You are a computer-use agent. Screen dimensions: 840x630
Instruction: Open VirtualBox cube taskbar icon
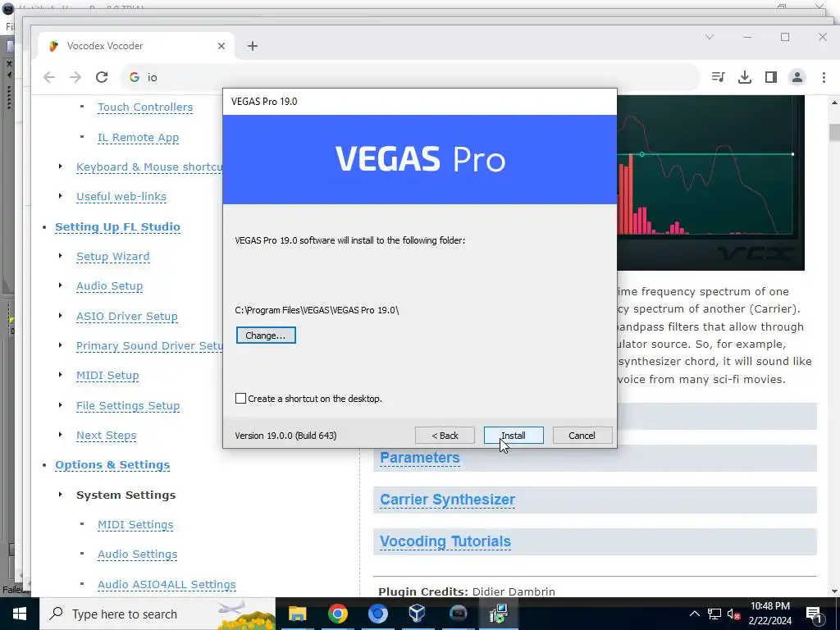(x=418, y=614)
